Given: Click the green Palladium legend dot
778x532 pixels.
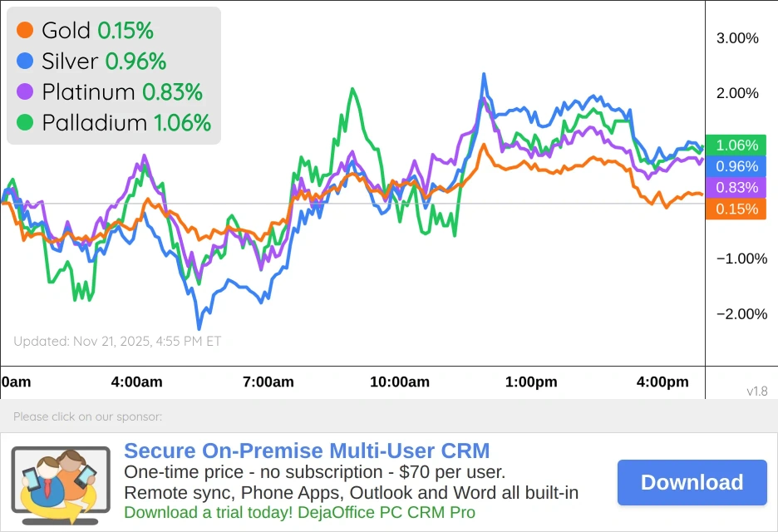Looking at the screenshot, I should [x=25, y=122].
